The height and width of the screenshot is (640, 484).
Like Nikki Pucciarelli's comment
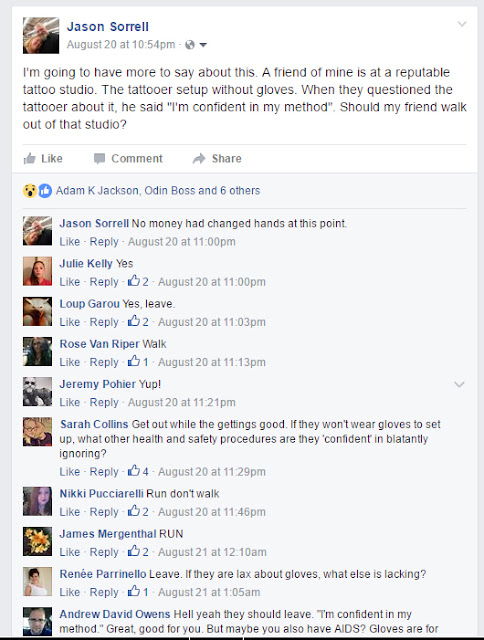70,512
